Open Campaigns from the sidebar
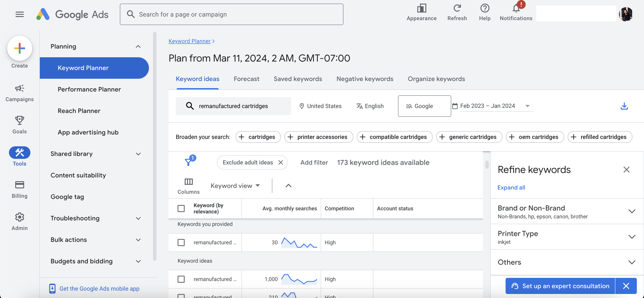The height and width of the screenshot is (298, 644). 19,93
